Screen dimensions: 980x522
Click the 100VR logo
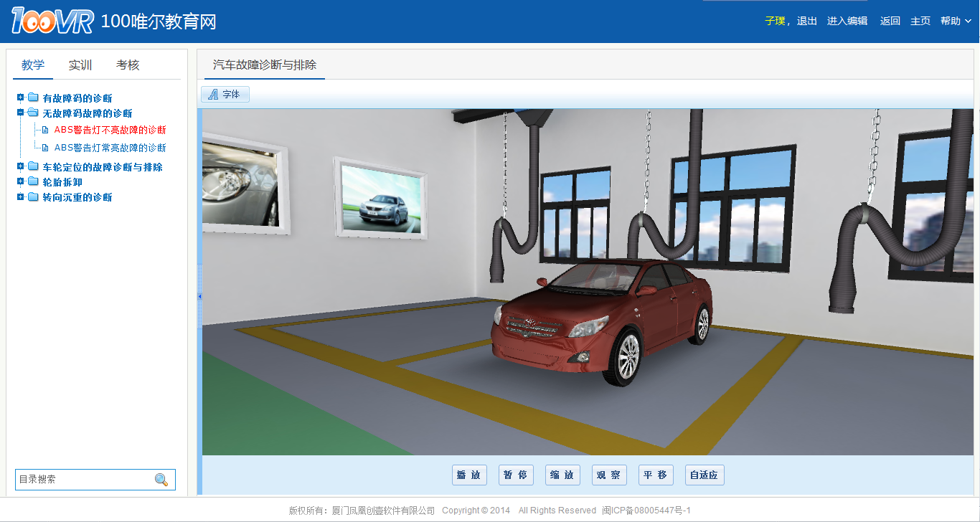pos(52,22)
